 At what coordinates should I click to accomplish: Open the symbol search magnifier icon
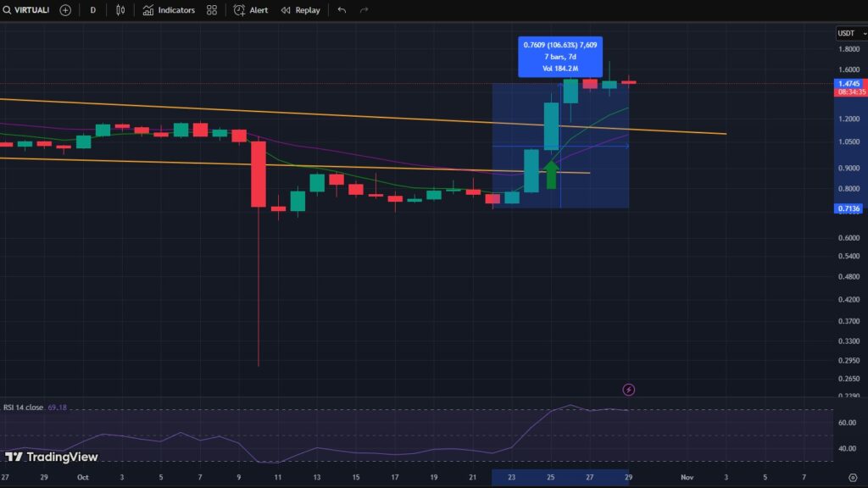point(8,9)
